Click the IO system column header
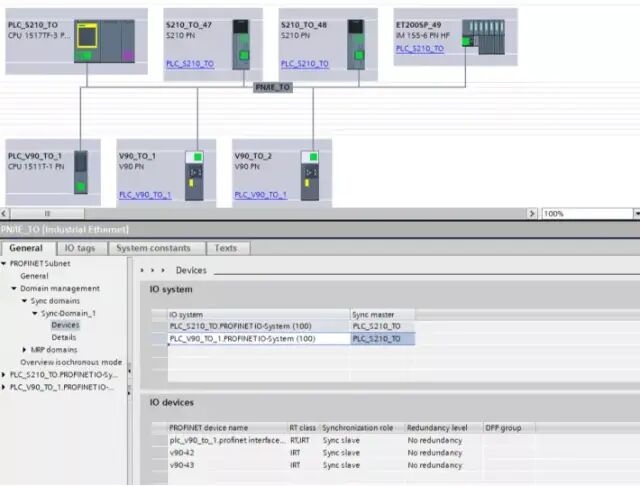 [x=259, y=315]
